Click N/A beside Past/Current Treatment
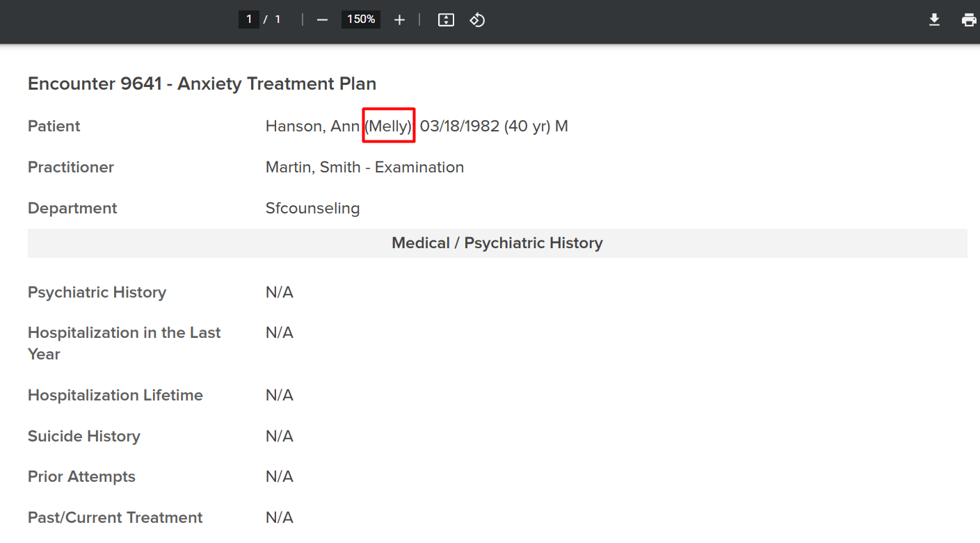Image resolution: width=980 pixels, height=543 pixels. tap(280, 518)
